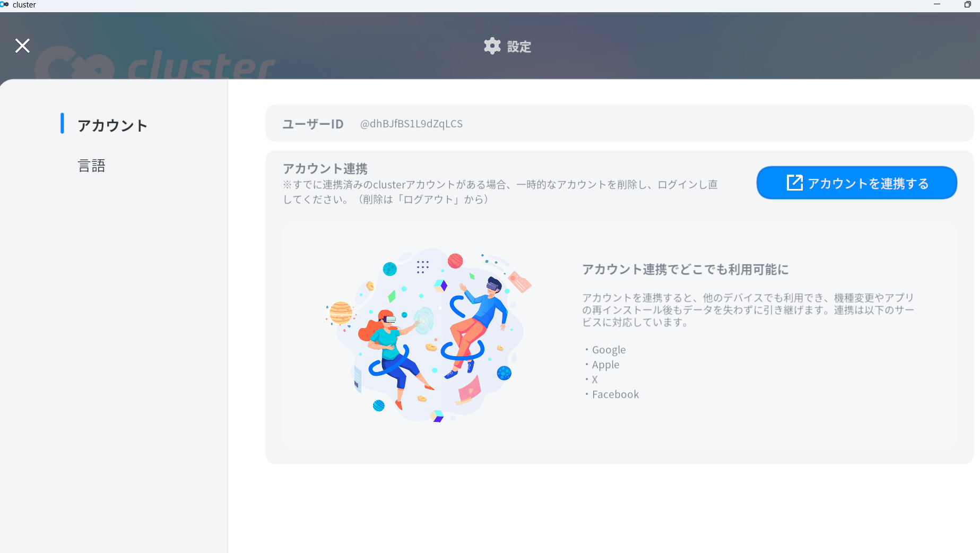Click Facebook in the supported services list
980x553 pixels.
click(x=615, y=394)
